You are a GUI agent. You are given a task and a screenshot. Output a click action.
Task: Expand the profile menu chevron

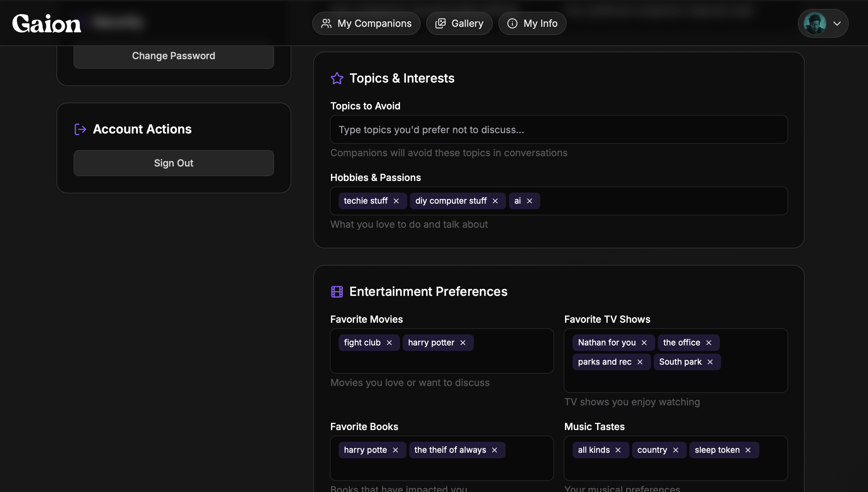[837, 23]
